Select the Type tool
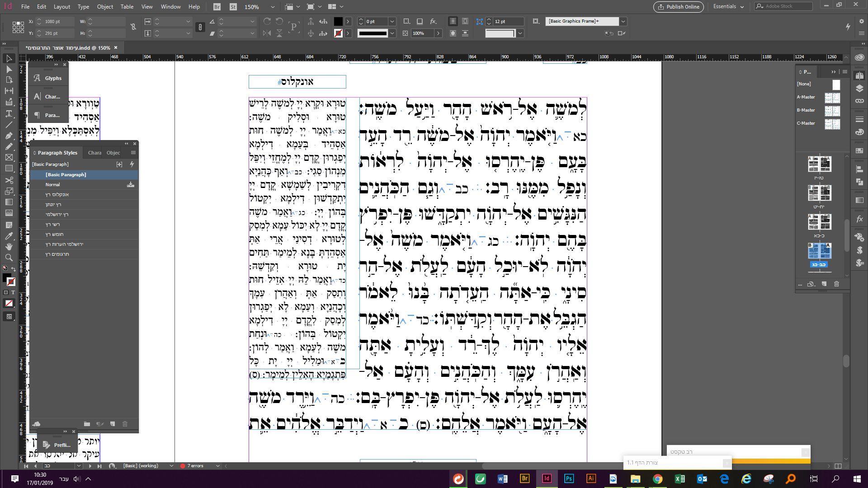 [x=9, y=113]
